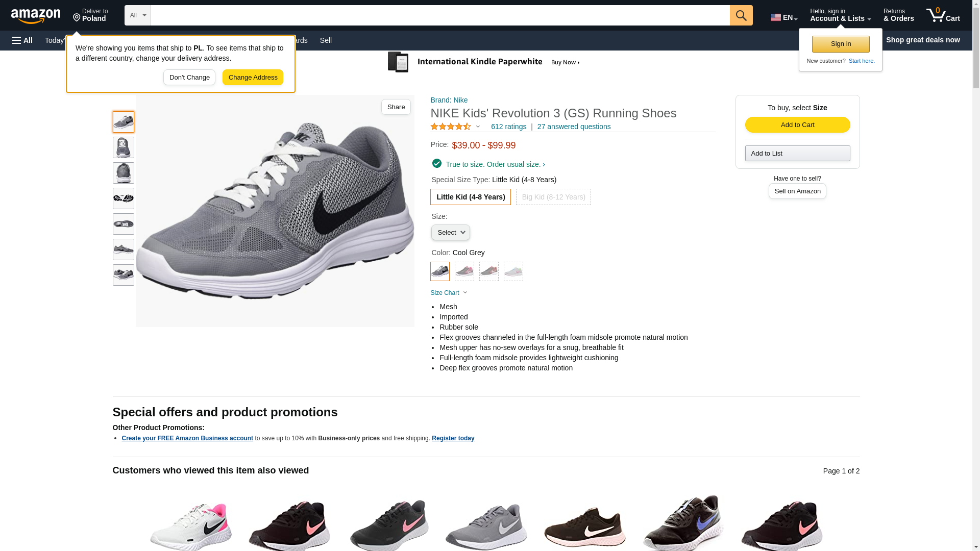Image resolution: width=980 pixels, height=551 pixels.
Task: Open the search category All dropdown
Action: pos(137,15)
